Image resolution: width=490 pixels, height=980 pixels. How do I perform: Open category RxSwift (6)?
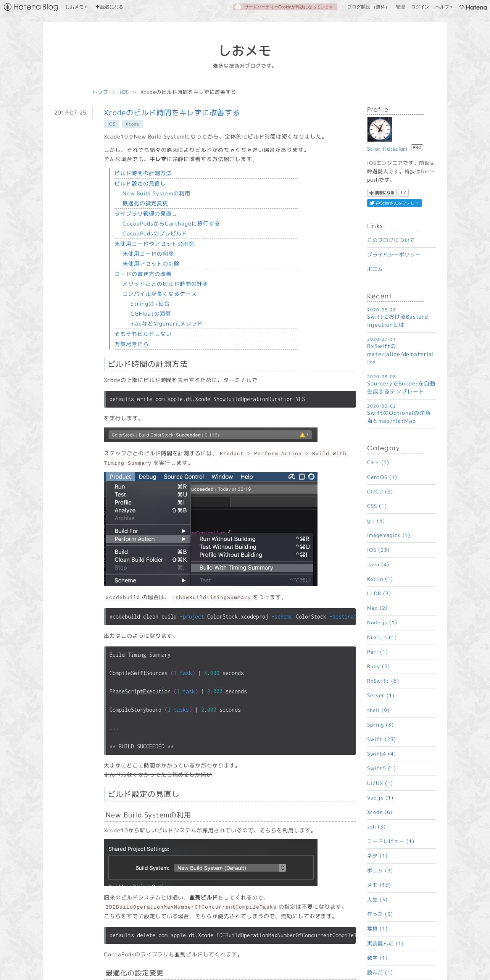(x=383, y=681)
